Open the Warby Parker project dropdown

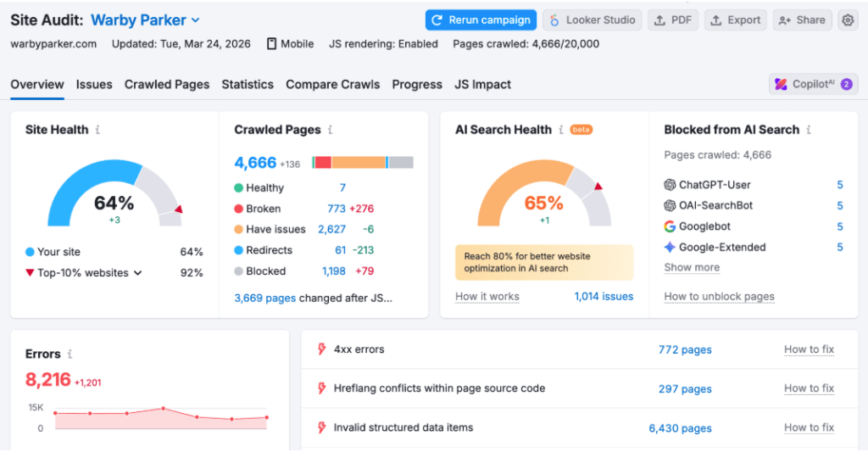[x=145, y=20]
